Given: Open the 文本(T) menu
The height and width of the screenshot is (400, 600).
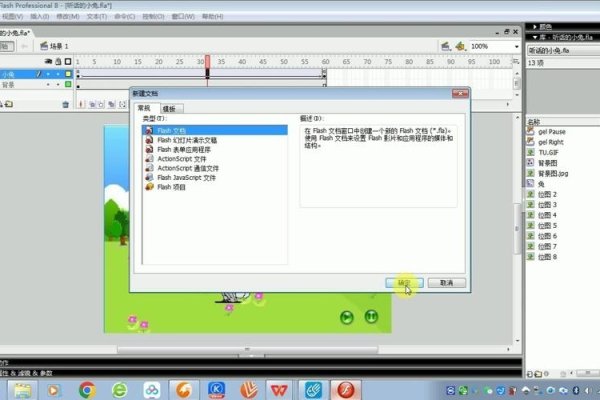Looking at the screenshot, I should [96, 16].
